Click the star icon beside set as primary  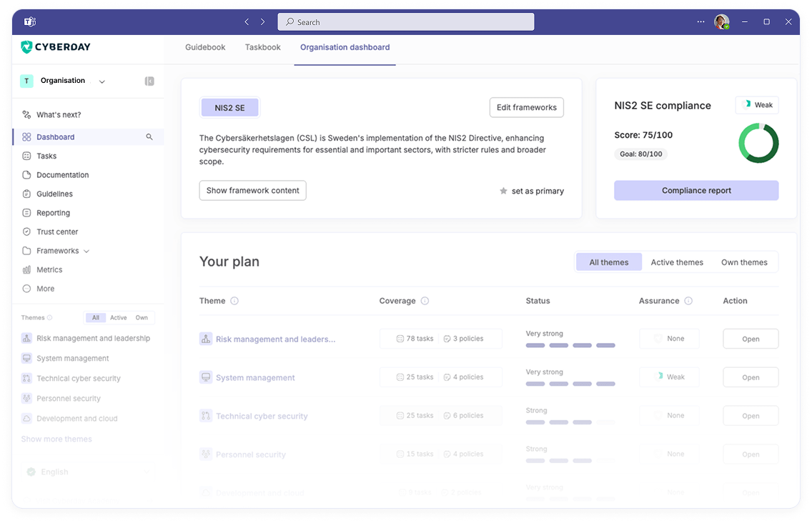[x=503, y=191]
